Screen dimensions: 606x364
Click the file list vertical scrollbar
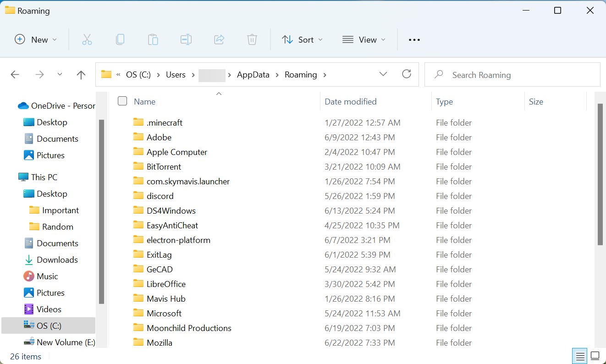600,174
